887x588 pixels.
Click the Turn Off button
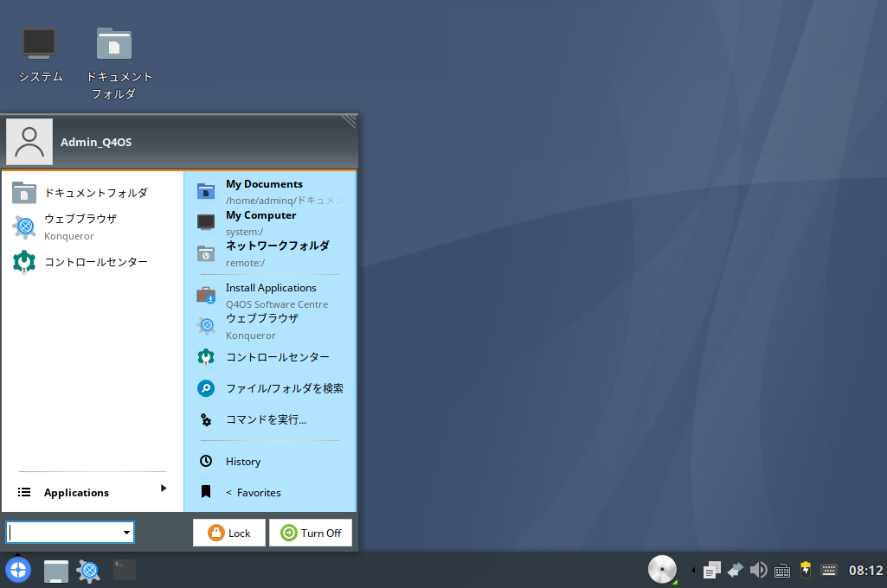click(x=311, y=533)
